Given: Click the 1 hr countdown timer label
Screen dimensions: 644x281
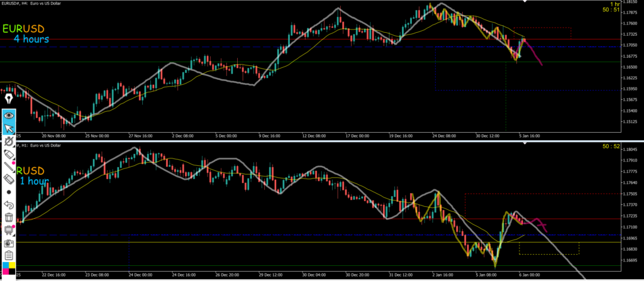Looking at the screenshot, I should coord(631,4).
